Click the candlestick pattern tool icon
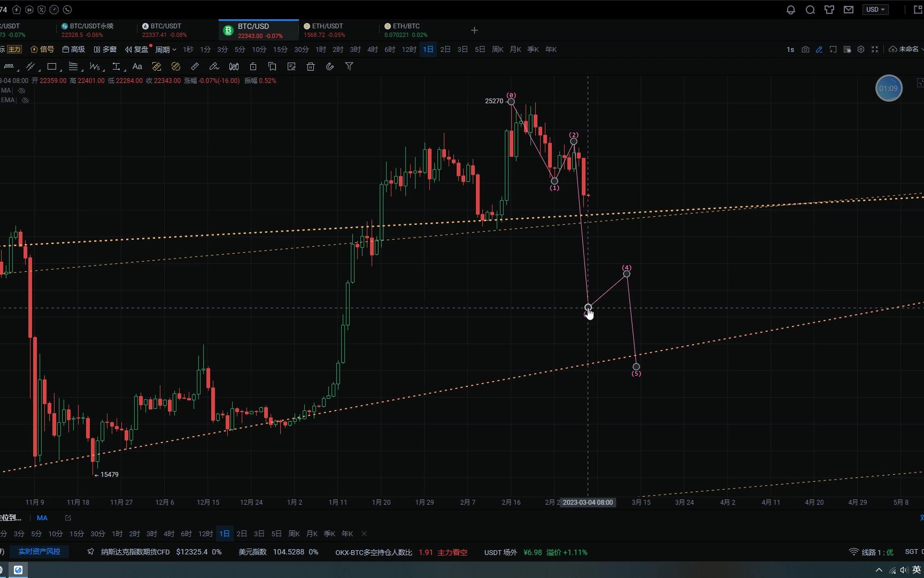 [x=234, y=66]
